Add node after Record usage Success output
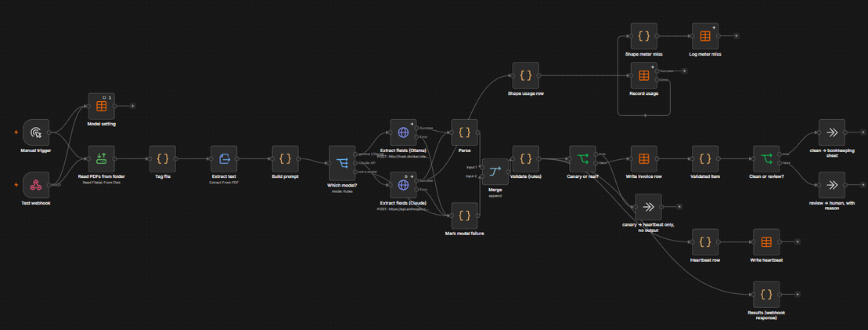 [x=685, y=71]
